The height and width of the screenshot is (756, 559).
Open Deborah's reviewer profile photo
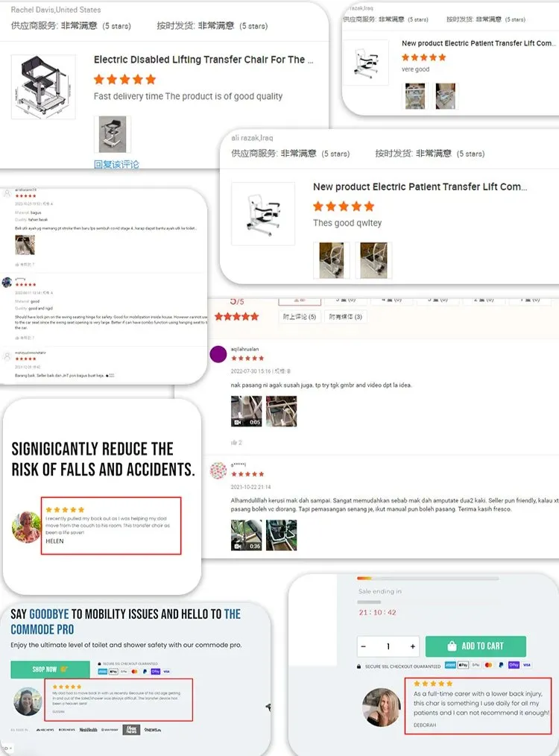click(x=381, y=707)
